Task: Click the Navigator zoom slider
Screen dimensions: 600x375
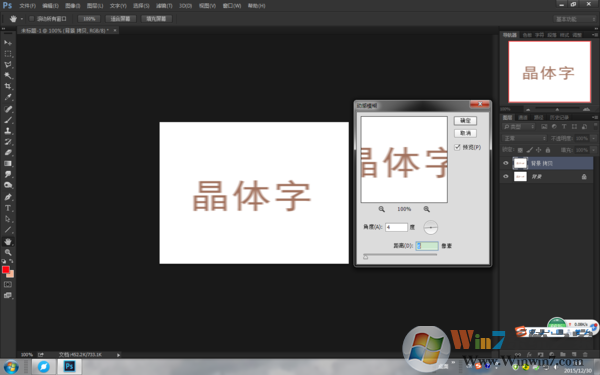Action: [557, 109]
